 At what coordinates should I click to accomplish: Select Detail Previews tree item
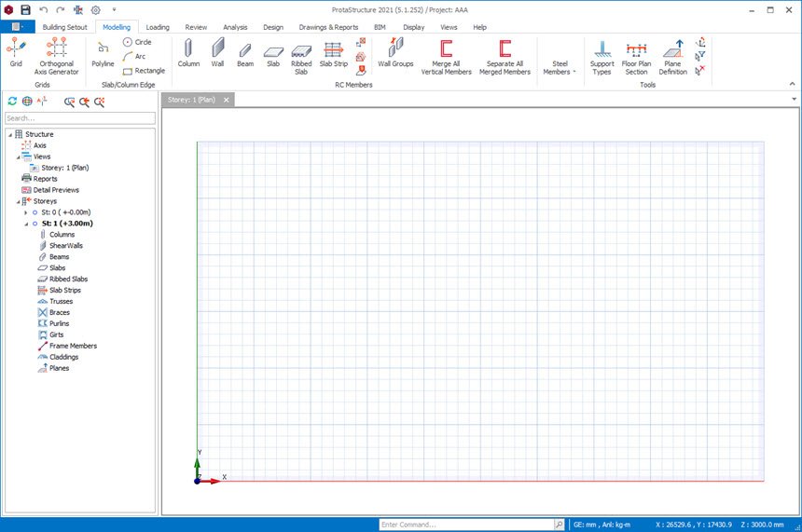(x=56, y=190)
